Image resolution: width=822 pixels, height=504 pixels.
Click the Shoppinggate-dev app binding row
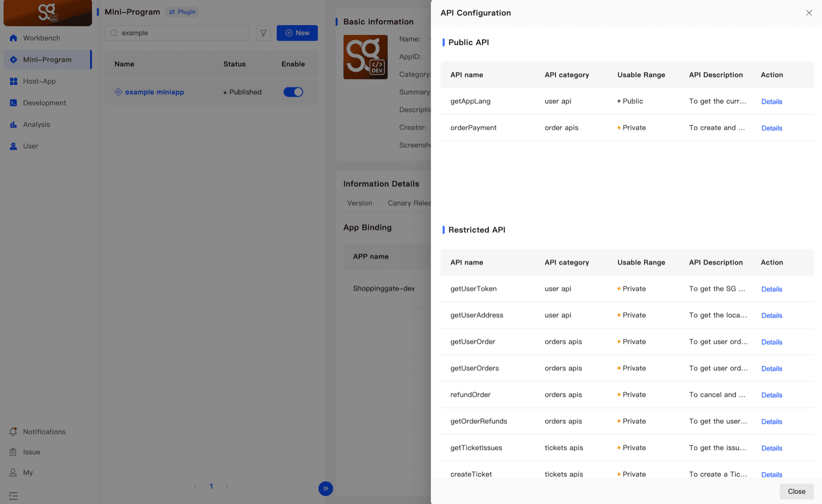click(x=387, y=289)
